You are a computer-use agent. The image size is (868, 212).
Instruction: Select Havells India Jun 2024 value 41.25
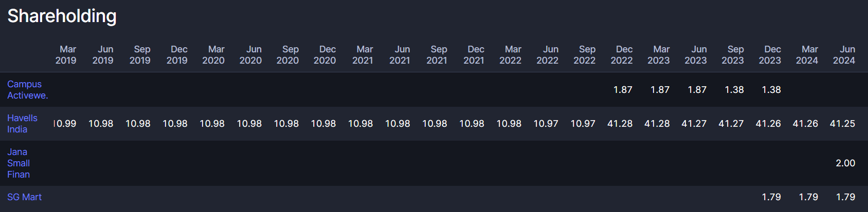pos(842,124)
